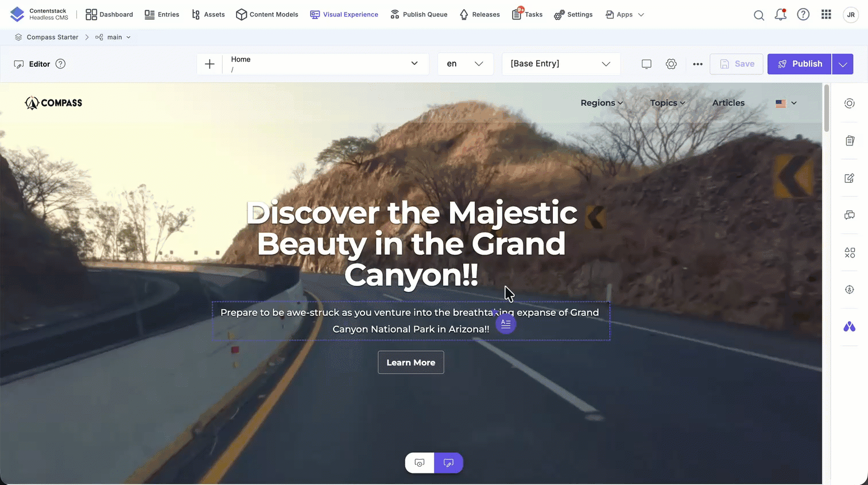Open the more options ellipsis
The image size is (868, 485).
click(x=697, y=64)
